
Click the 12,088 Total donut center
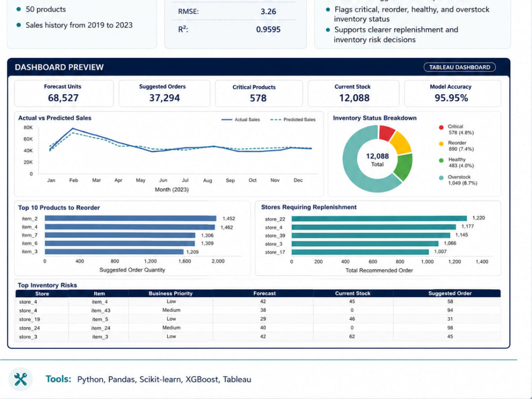pos(377,160)
